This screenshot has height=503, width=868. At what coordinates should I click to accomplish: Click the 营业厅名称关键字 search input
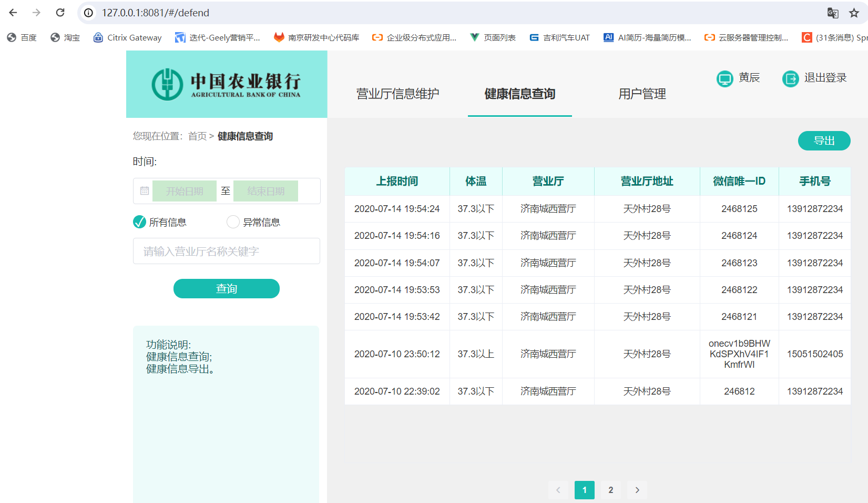(227, 251)
